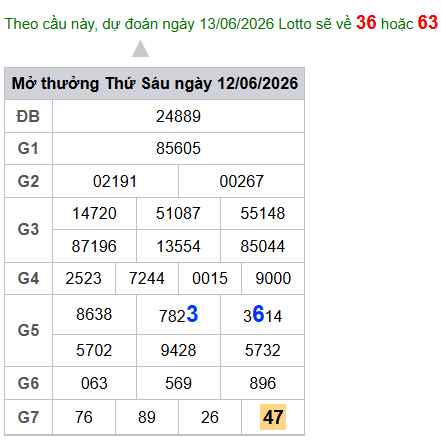Click G2 number 02191
441x440 pixels.
115,181
